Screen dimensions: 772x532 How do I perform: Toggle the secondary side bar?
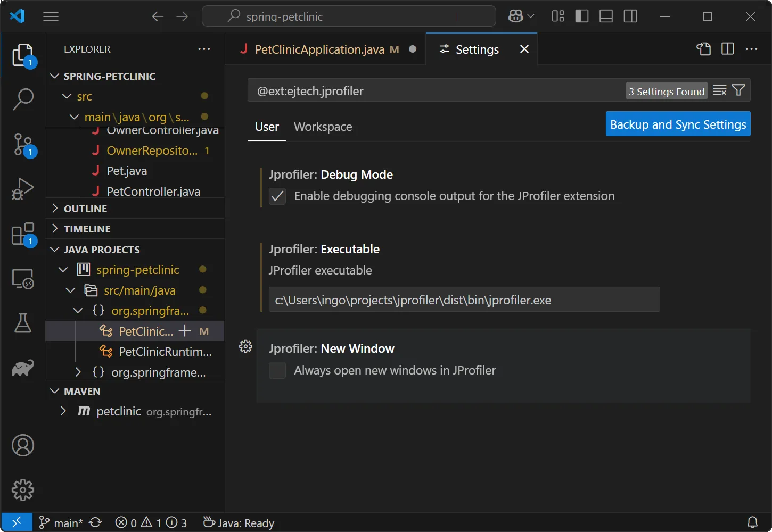click(630, 16)
